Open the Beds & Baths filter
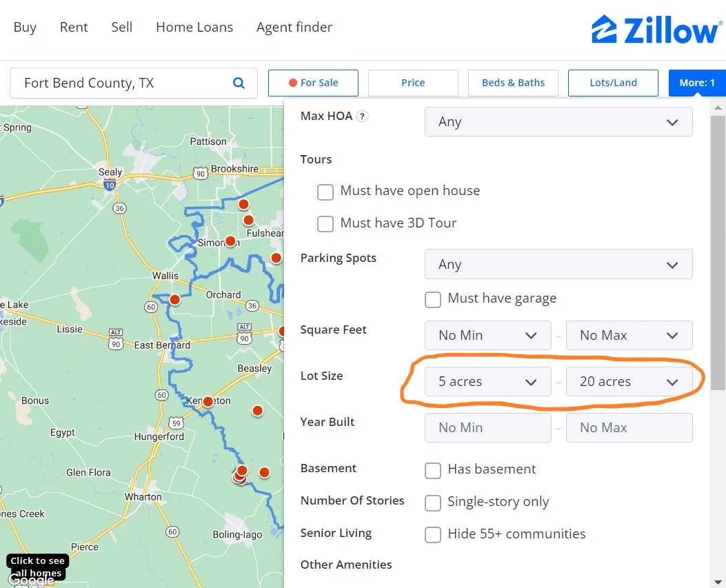The width and height of the screenshot is (726, 588). tap(513, 83)
